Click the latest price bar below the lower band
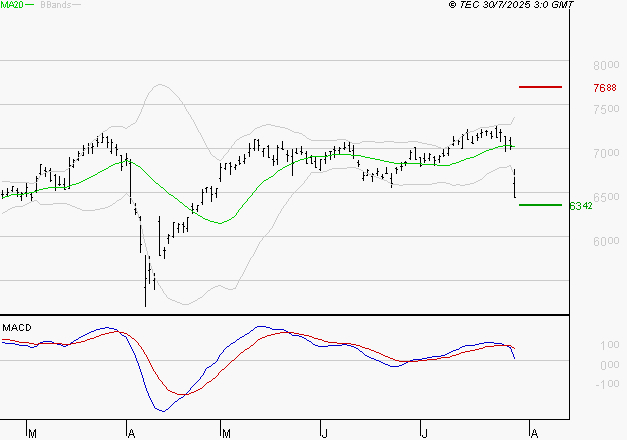Screen dimensions: 627x440 tap(514, 184)
